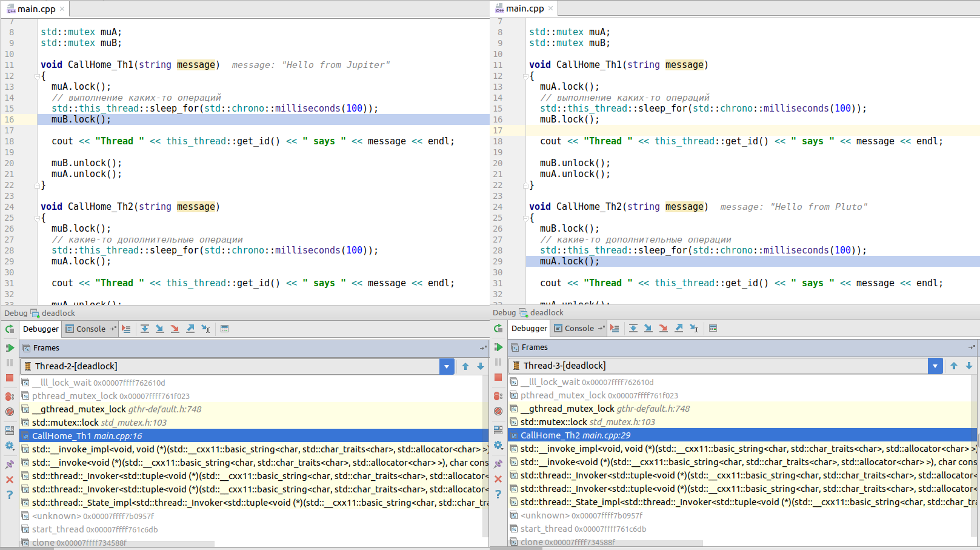Toggle pin tab in left Debug sidebar

[x=10, y=464]
